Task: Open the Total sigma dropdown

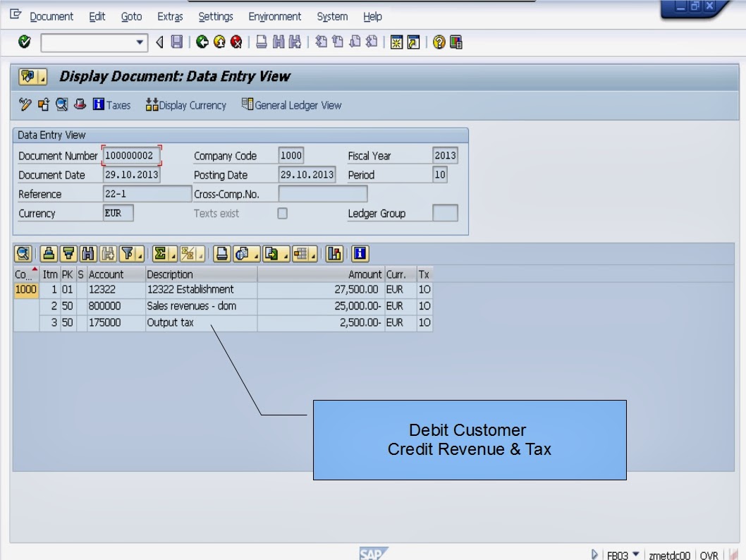Action: pos(164,254)
